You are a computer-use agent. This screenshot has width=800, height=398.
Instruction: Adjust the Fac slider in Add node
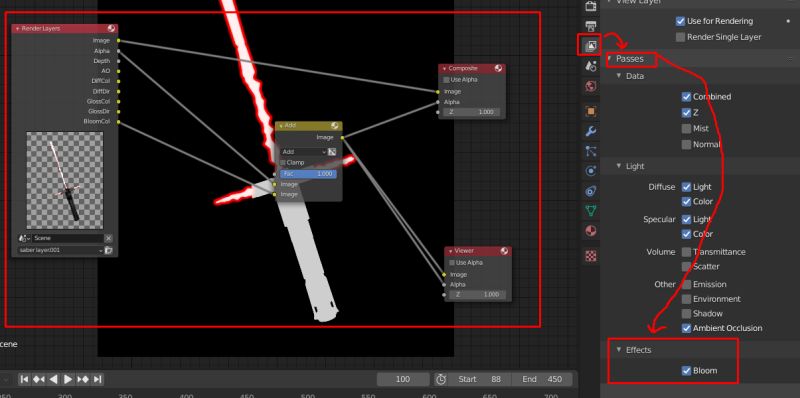tap(308, 173)
